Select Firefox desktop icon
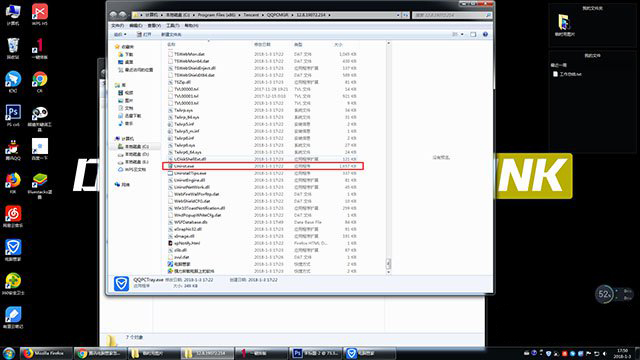Image resolution: width=640 pixels, height=360 pixels. [x=13, y=182]
